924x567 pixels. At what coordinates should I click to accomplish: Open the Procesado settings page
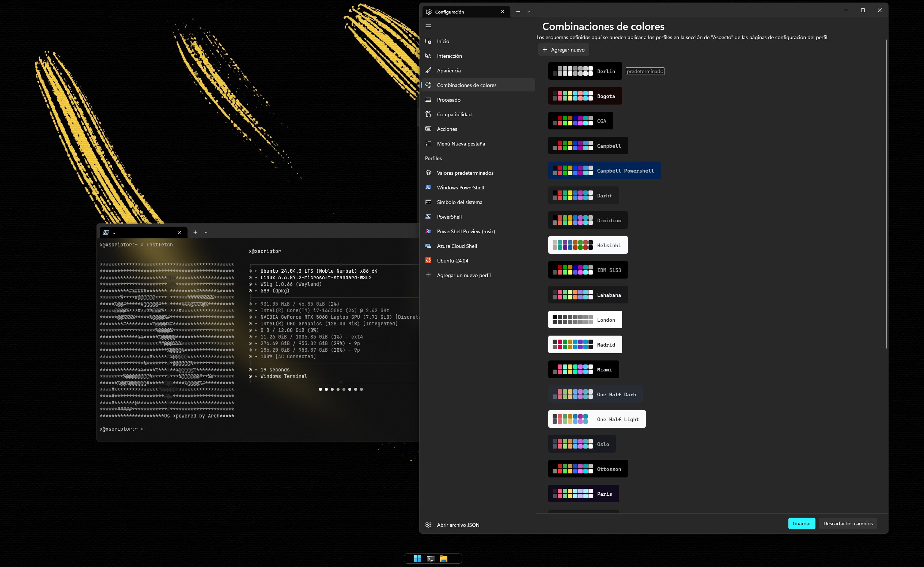click(x=448, y=100)
